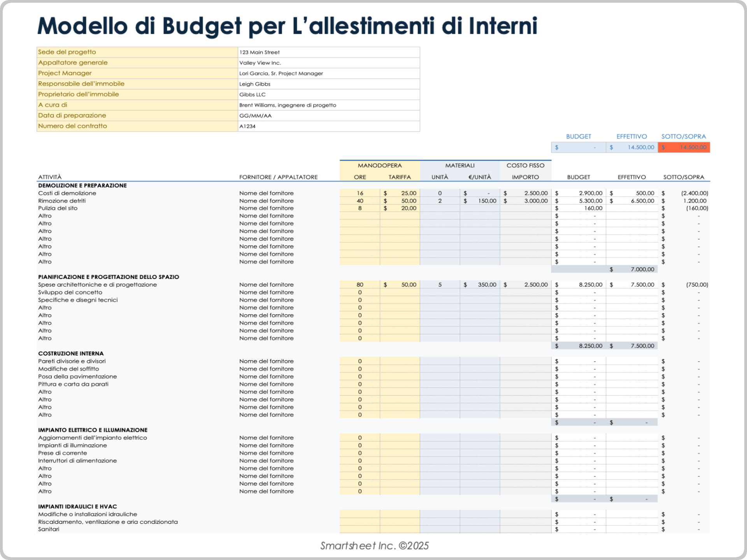Click the orange Sotto/Sopra total cell

pos(684,147)
